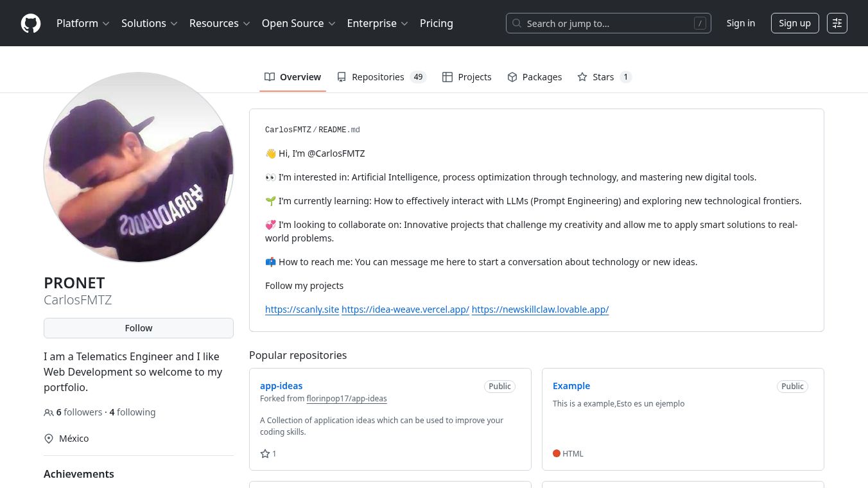
Task: Switch to the Stars tab
Action: (605, 77)
